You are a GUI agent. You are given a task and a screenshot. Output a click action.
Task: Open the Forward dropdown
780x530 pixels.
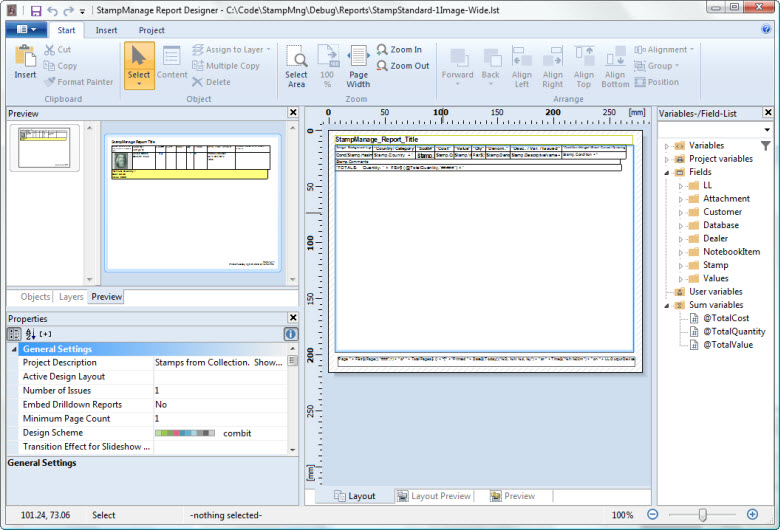(x=458, y=84)
